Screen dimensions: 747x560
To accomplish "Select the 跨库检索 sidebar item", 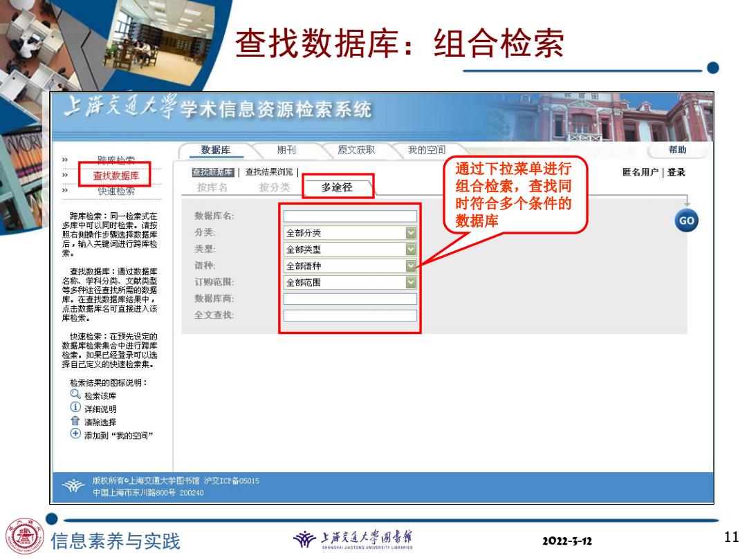I will (x=116, y=160).
